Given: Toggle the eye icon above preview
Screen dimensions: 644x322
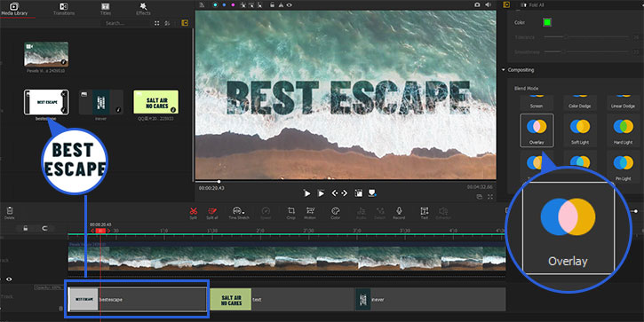Looking at the screenshot, I should tap(290, 5).
